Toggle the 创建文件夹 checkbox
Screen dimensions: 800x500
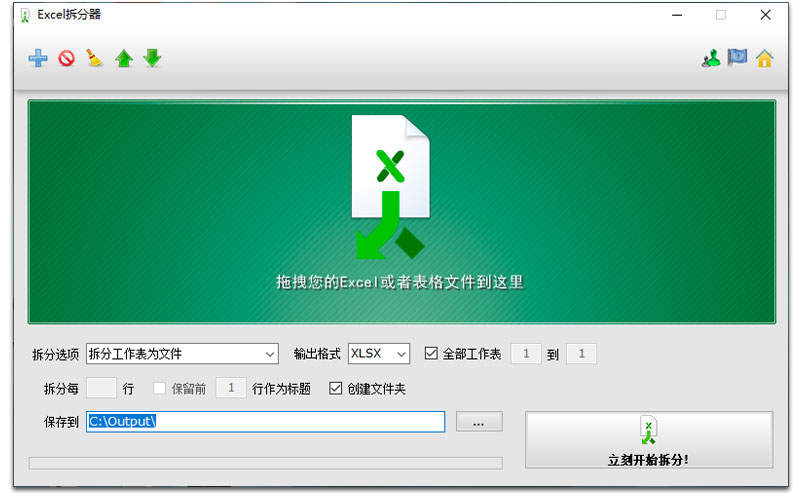coord(335,388)
